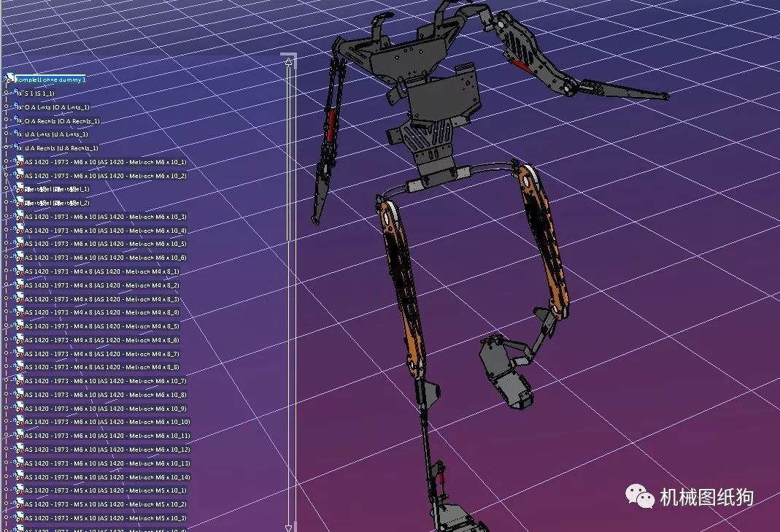Click the part icon of the row ending _1) below M6 x 10_2
780x532 pixels.
click(19, 188)
